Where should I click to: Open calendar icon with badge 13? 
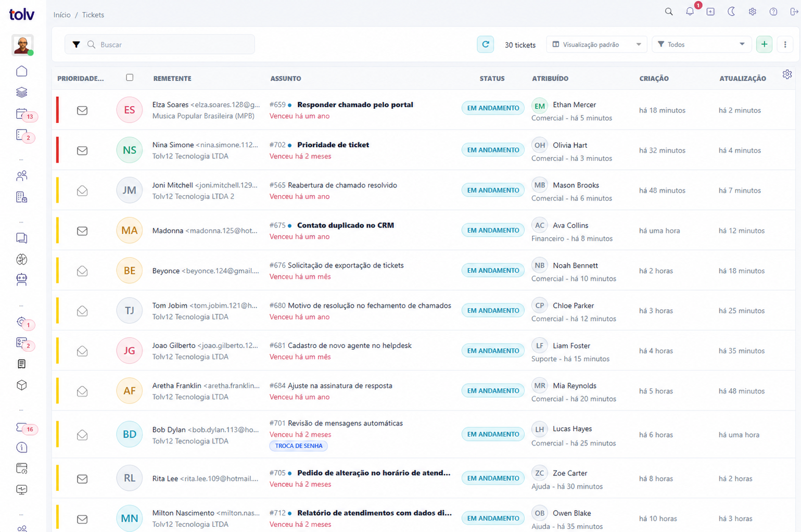pyautogui.click(x=21, y=114)
